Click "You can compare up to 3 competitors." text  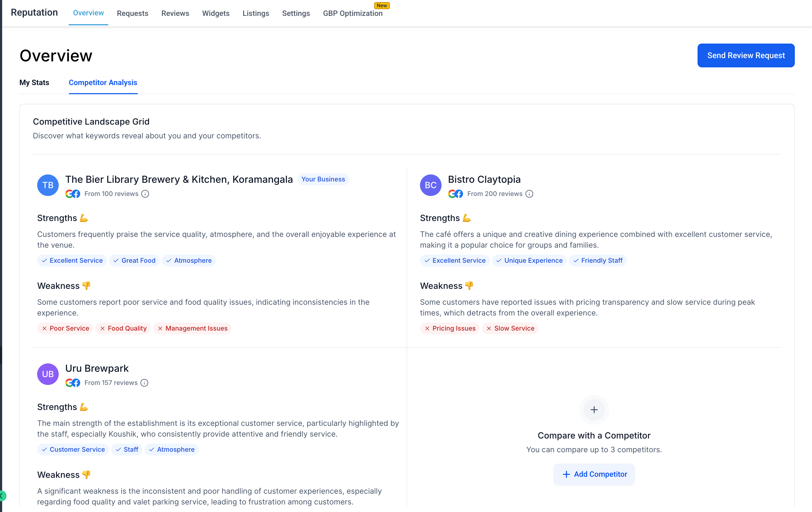(594, 450)
